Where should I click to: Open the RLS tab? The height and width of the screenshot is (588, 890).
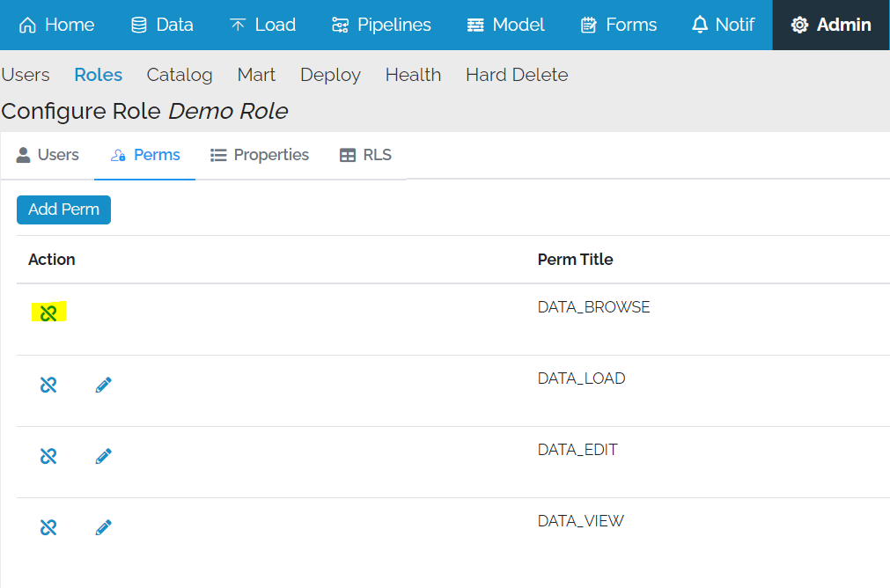[365, 155]
